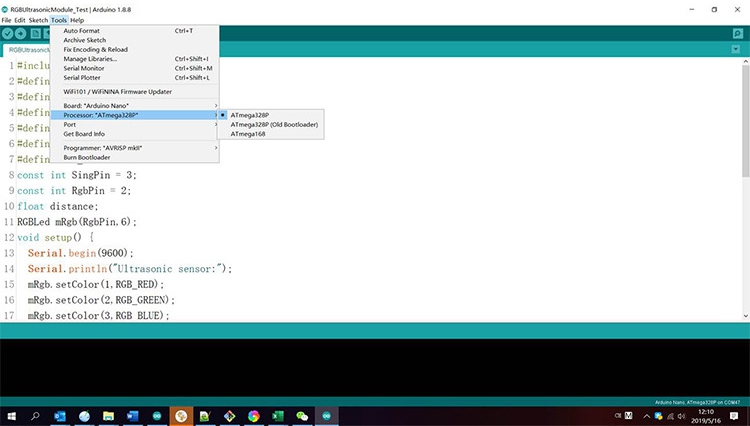Select the ATmega168 processor option

pyautogui.click(x=248, y=133)
